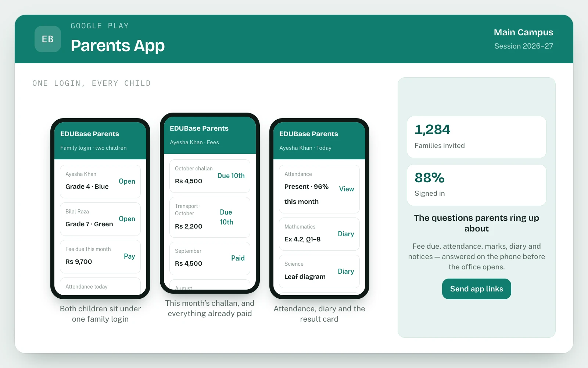Click 'This month's challan' caption

(x=210, y=308)
